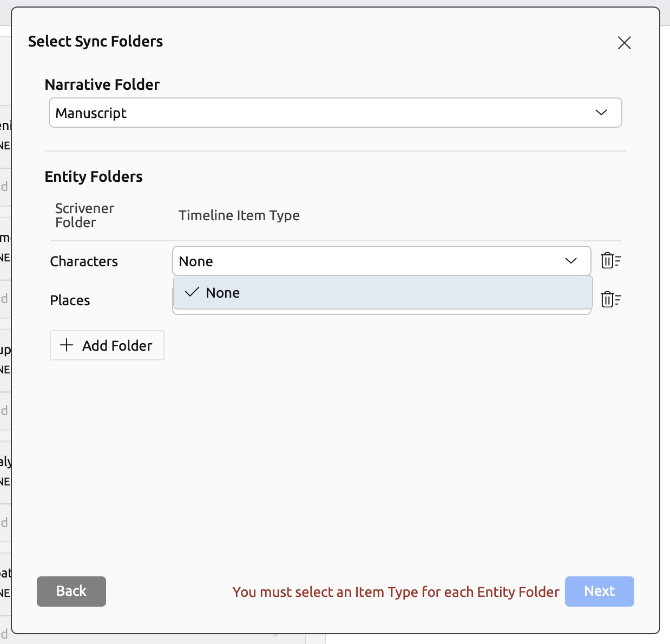This screenshot has width=670, height=644.
Task: Click the Scrivener Folder column header
Action: pos(84,215)
